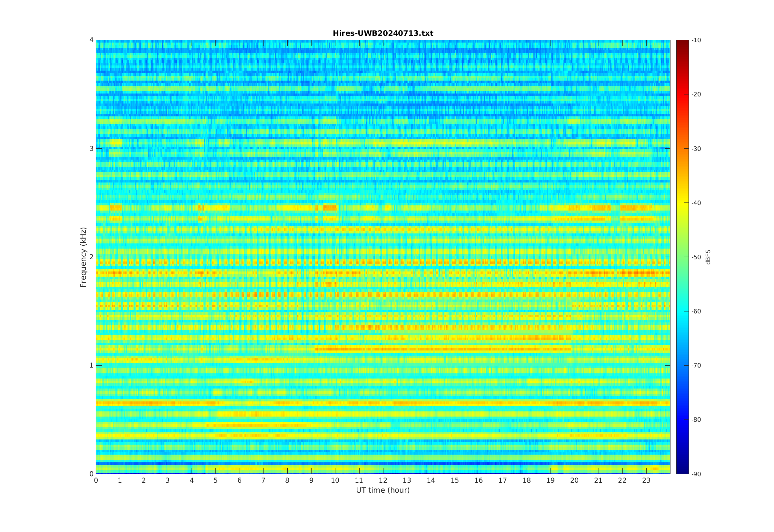Click the UT time tick label '7'

click(263, 480)
